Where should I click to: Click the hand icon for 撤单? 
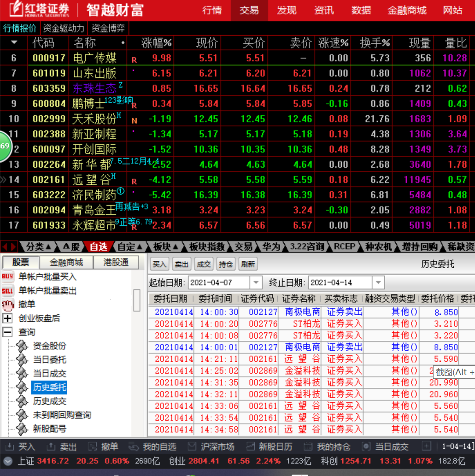click(7, 305)
